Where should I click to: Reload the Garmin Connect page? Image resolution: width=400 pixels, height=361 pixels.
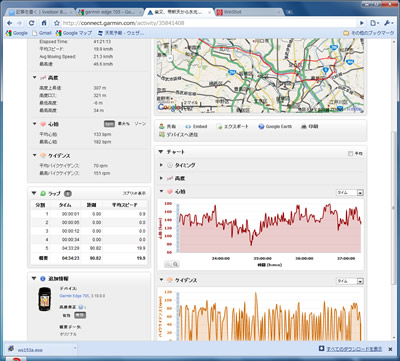point(32,23)
